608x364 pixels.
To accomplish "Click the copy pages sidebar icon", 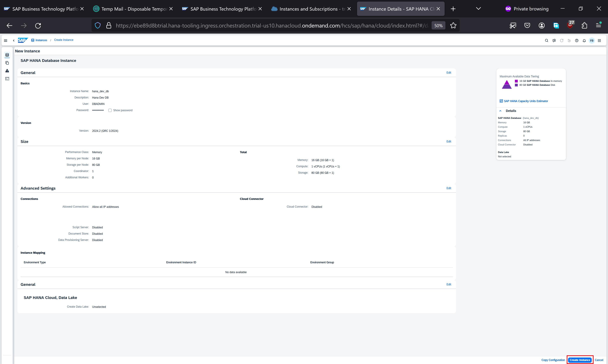I will coord(7,63).
